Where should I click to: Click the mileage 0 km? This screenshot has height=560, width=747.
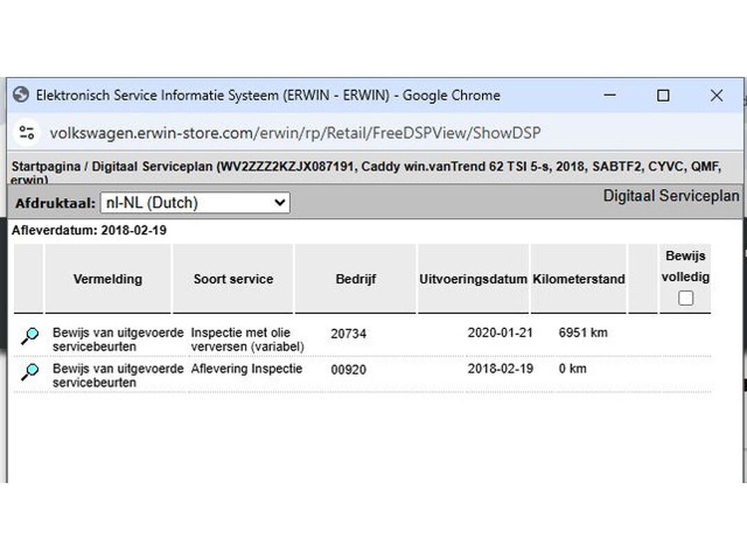point(573,368)
